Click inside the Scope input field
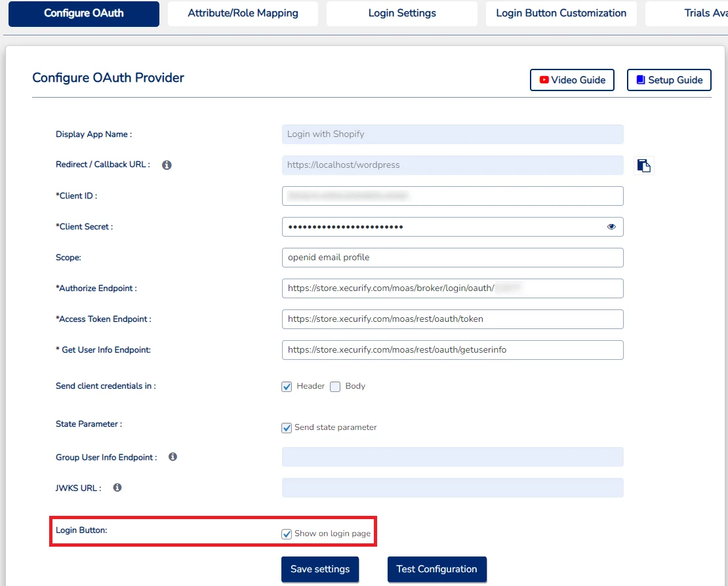Screen dimensions: 728x586 pos(453,258)
